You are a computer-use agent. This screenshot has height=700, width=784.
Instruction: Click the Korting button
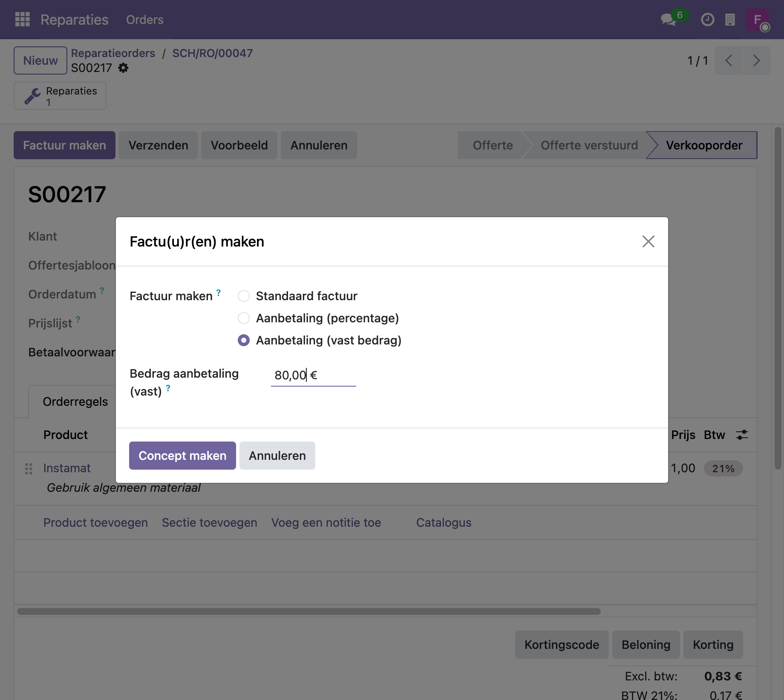pos(713,645)
